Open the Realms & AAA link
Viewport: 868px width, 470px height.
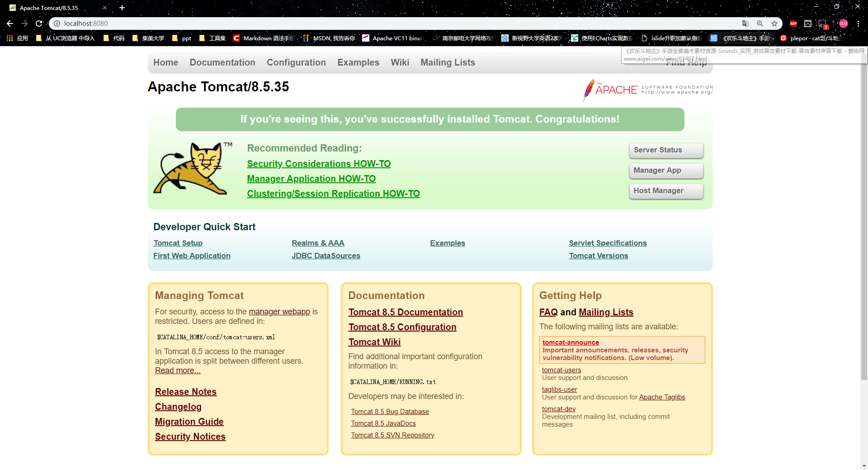[x=318, y=243]
